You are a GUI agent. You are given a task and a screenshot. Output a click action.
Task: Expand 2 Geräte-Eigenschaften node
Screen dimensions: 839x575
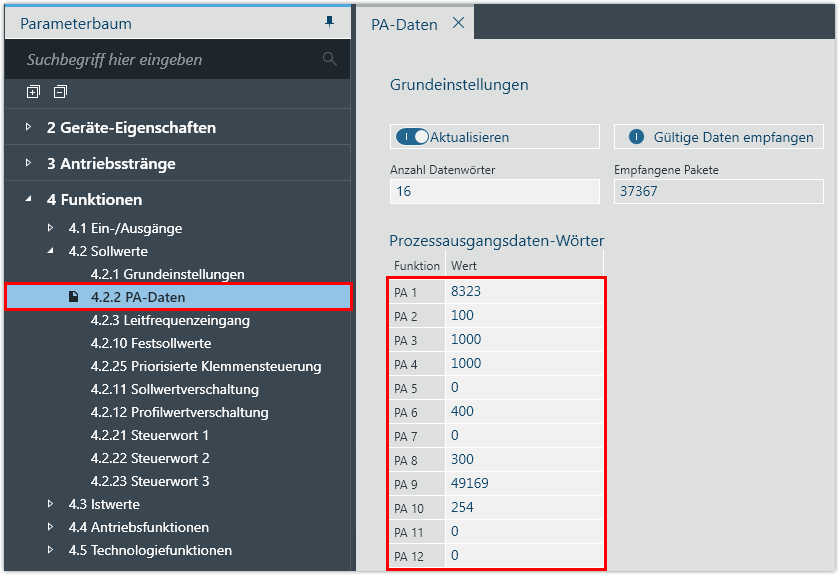pos(29,128)
